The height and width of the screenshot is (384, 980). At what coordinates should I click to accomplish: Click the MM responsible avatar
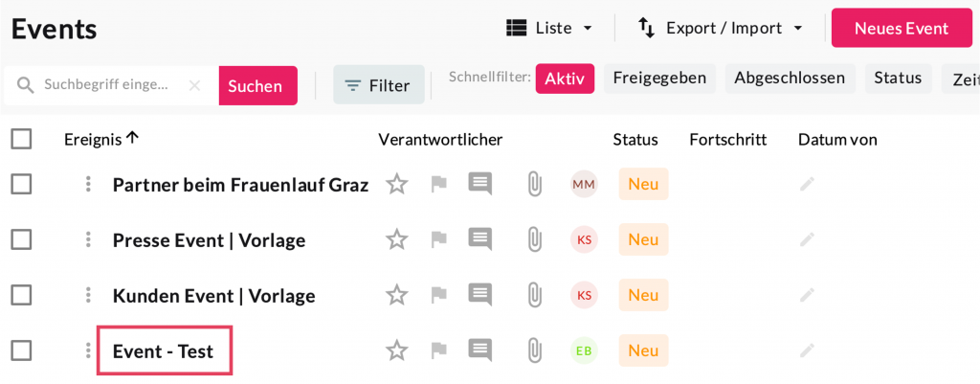click(x=584, y=184)
